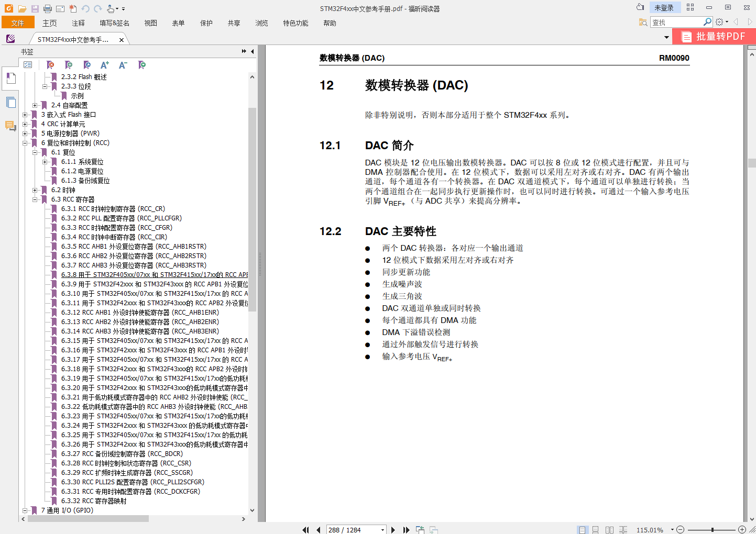
Task: Open the comments panel in sidebar
Action: click(10, 126)
